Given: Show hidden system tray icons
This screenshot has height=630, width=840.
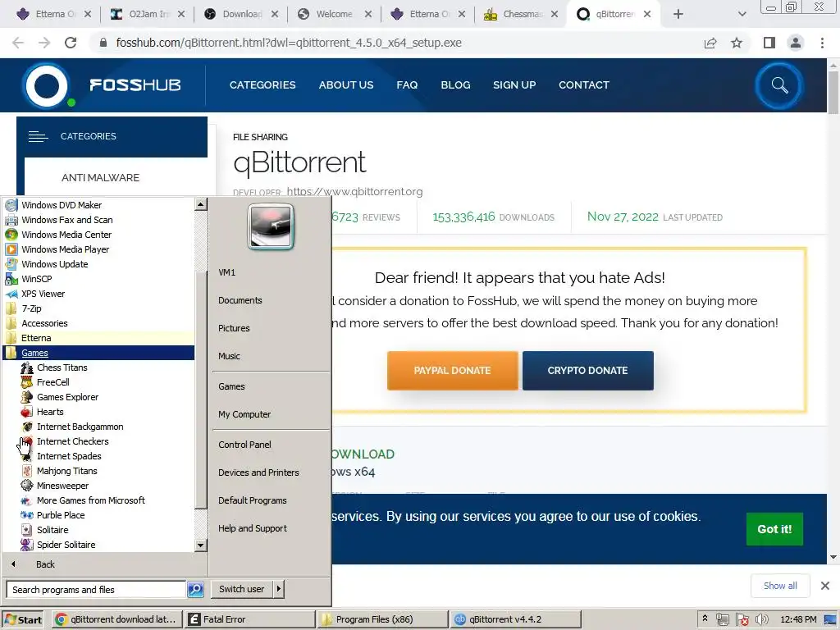Looking at the screenshot, I should coord(705,619).
